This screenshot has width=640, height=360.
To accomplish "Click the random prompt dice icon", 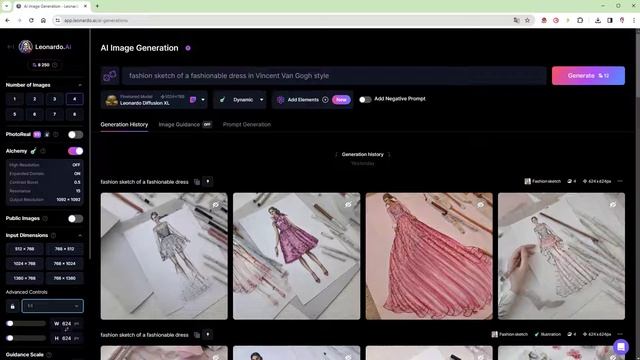I will [110, 76].
